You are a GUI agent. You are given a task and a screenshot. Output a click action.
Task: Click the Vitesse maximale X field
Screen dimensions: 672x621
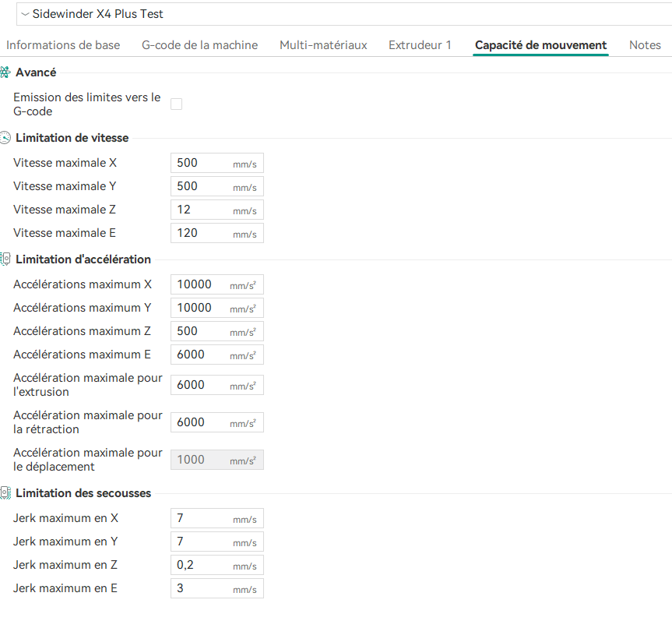[216, 163]
